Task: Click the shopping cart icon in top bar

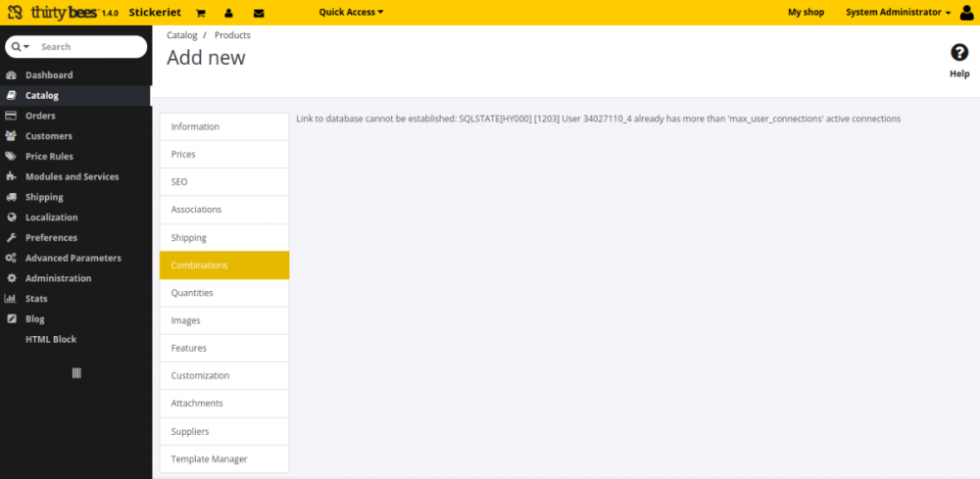Action: coord(201,13)
